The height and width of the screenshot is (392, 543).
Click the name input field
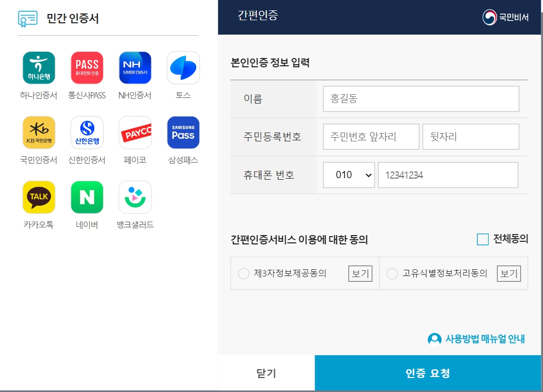click(x=421, y=98)
